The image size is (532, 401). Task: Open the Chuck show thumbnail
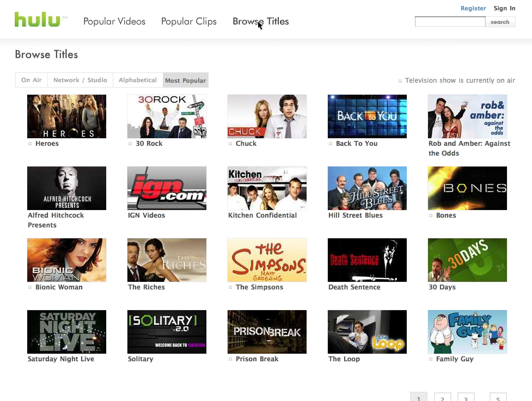267,116
